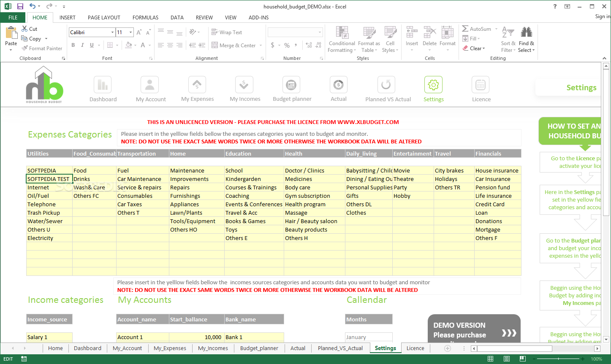Switch to the FORMULAS ribbon tab
The height and width of the screenshot is (364, 611).
(146, 18)
